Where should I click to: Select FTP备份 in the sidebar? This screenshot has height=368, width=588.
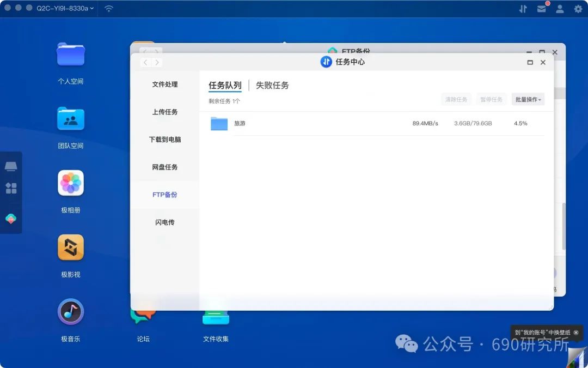pos(164,195)
